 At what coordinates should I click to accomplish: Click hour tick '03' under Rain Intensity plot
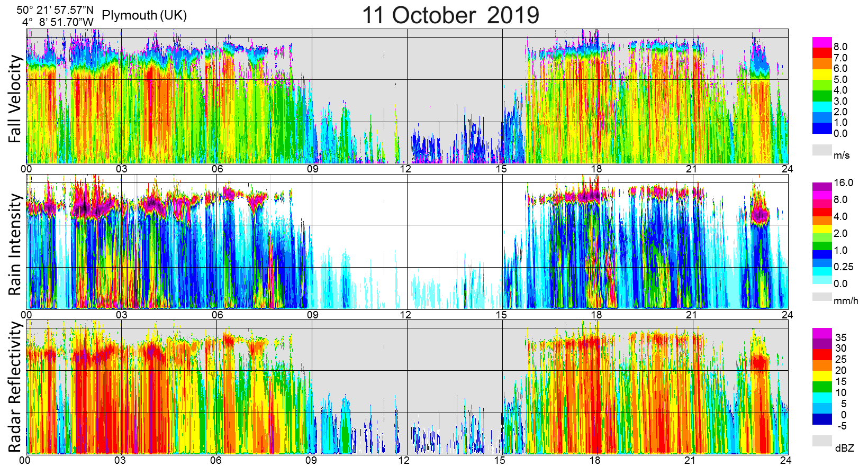(x=122, y=315)
